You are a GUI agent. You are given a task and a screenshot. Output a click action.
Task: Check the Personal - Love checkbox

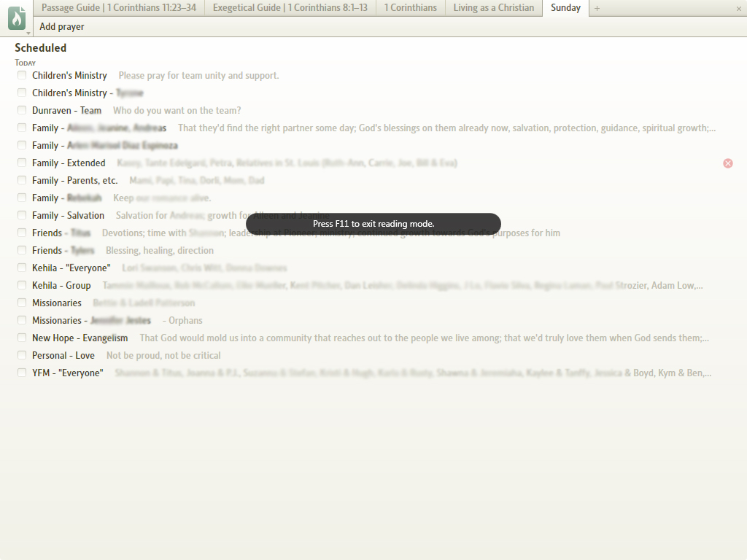pyautogui.click(x=22, y=355)
